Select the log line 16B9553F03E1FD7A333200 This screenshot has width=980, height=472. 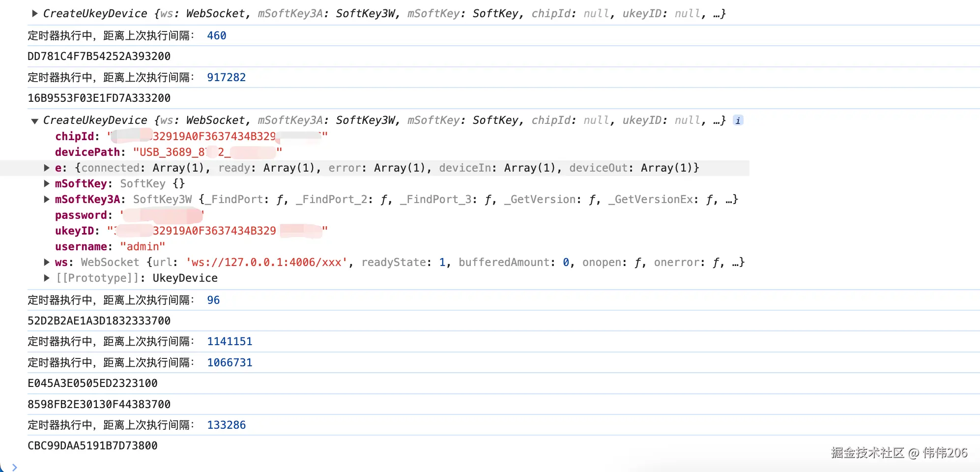(99, 98)
